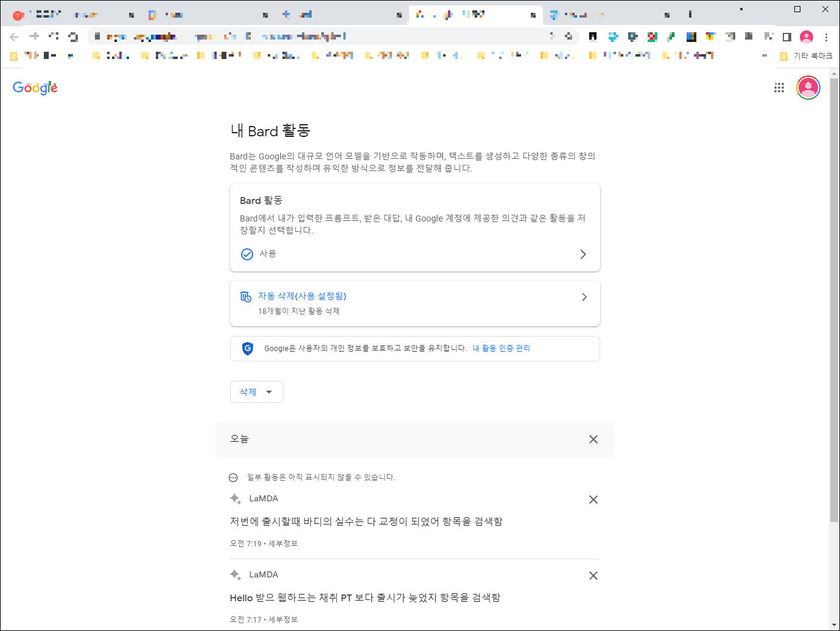Click the auto-delete clock icon
Image resolution: width=840 pixels, height=631 pixels.
(246, 296)
